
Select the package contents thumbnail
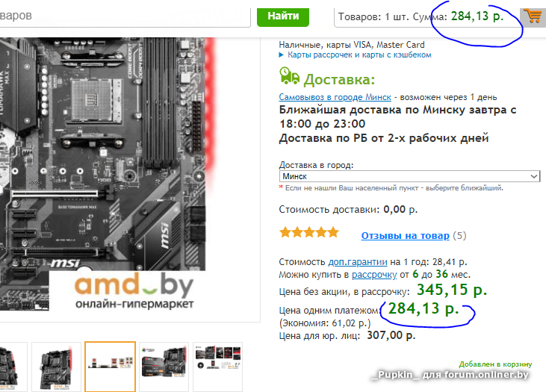coord(217,367)
